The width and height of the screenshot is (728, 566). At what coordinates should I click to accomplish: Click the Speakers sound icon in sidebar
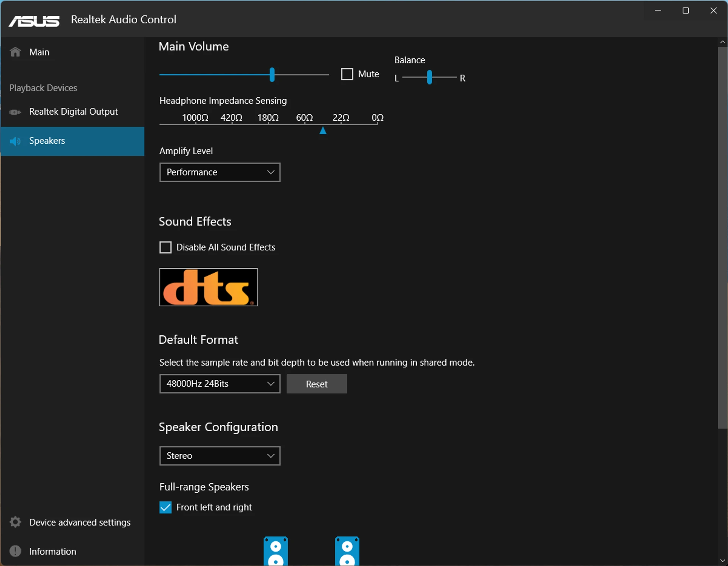tap(15, 141)
